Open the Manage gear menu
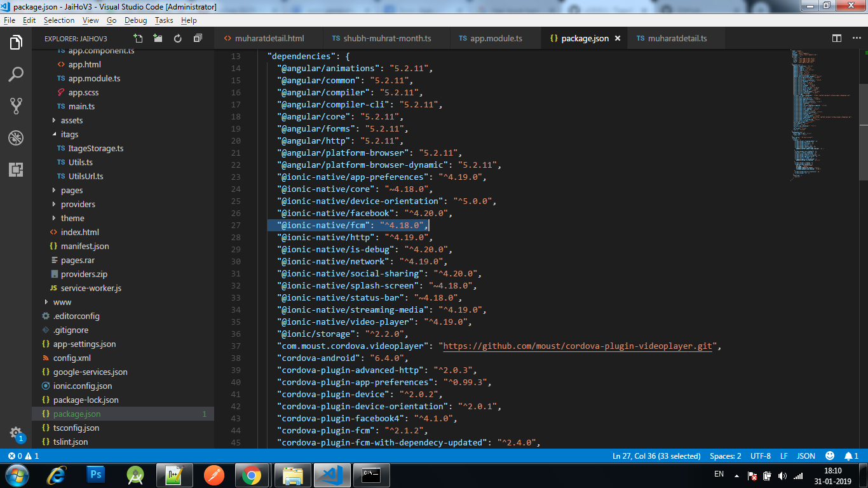Image resolution: width=868 pixels, height=488 pixels. (x=16, y=433)
